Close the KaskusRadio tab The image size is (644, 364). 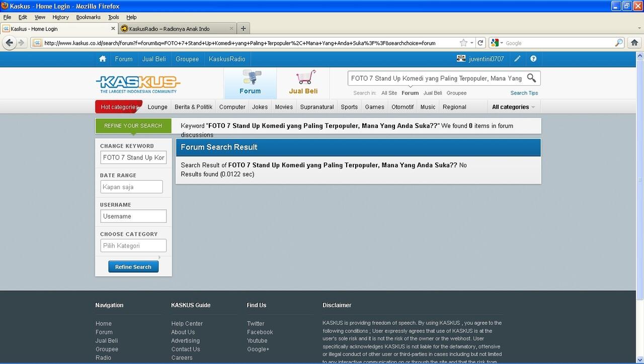[x=231, y=29]
